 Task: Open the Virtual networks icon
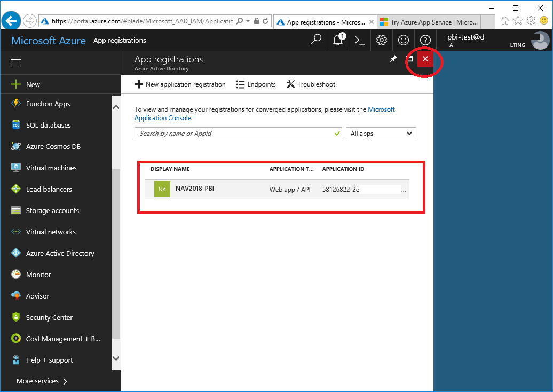pyautogui.click(x=16, y=231)
